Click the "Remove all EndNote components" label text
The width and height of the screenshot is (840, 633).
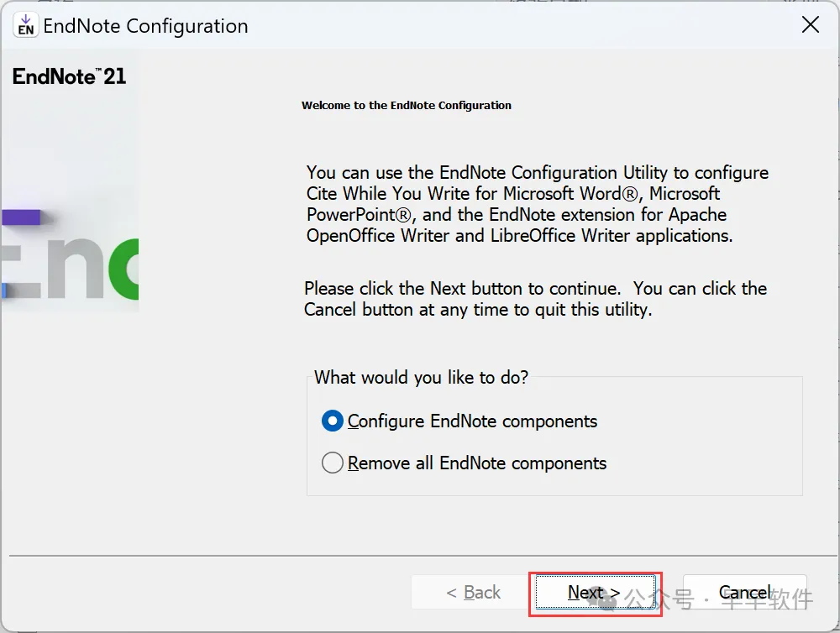(x=477, y=463)
